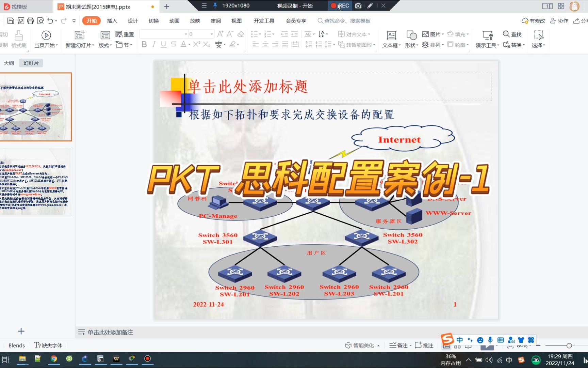588x368 pixels.
Task: Click the 缺失字体 missing fonts link
Action: [x=48, y=345]
